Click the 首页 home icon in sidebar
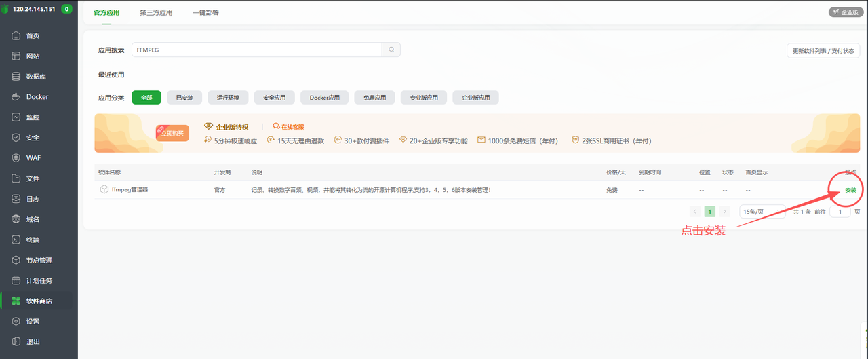The height and width of the screenshot is (359, 868). [x=16, y=36]
